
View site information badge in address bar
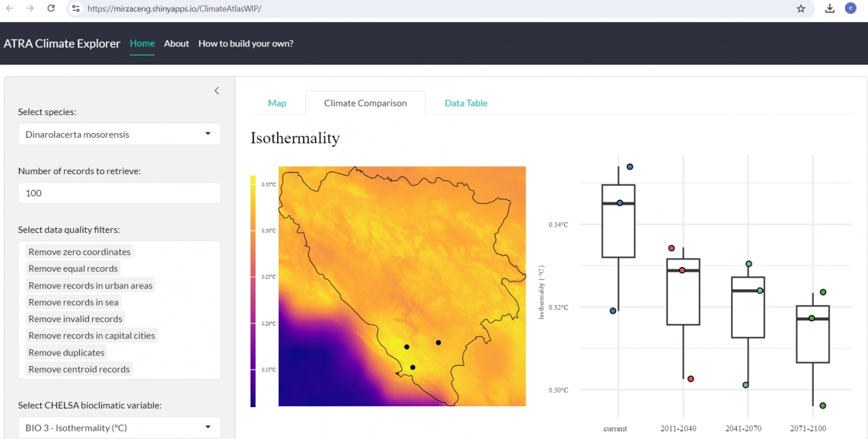(76, 8)
